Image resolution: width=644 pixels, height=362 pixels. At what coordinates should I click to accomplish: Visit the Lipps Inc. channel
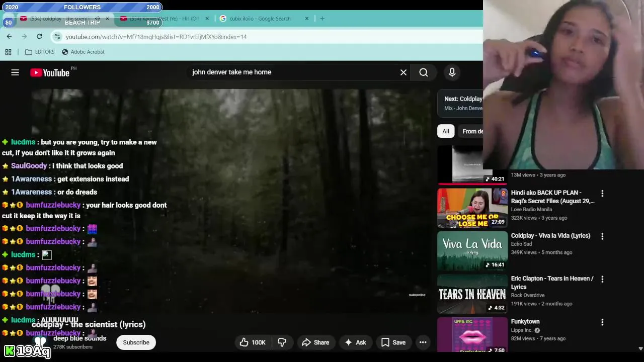point(522,330)
